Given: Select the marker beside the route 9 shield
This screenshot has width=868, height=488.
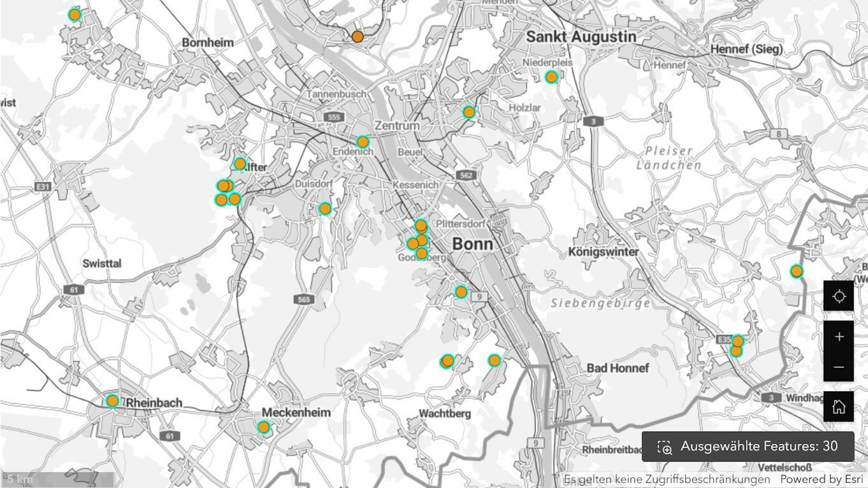Looking at the screenshot, I should (x=461, y=292).
